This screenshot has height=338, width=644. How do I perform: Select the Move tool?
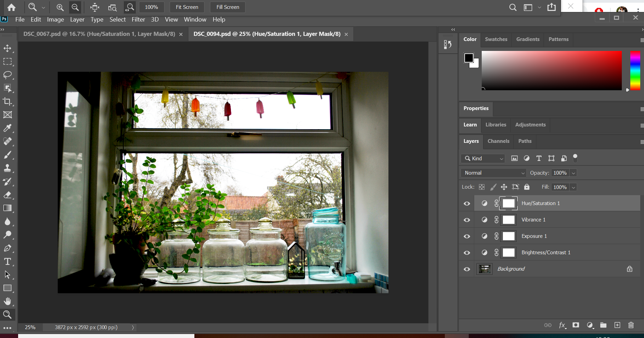tap(7, 48)
